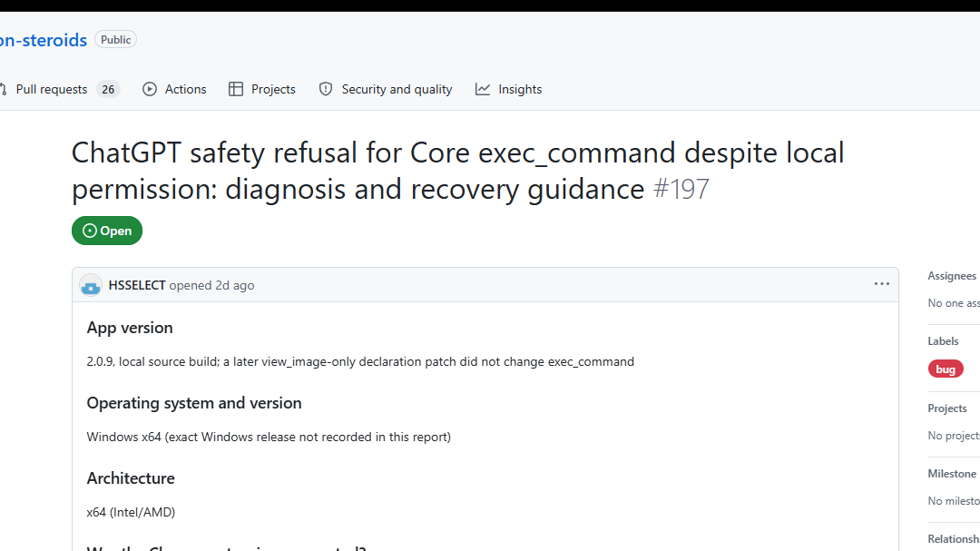The width and height of the screenshot is (980, 551).
Task: Click the circle icon in Open badge
Action: 89,231
